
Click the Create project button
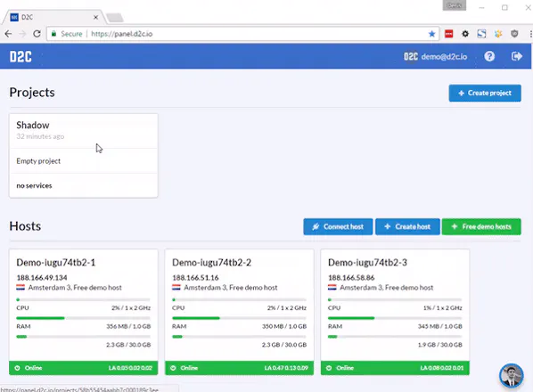(485, 93)
